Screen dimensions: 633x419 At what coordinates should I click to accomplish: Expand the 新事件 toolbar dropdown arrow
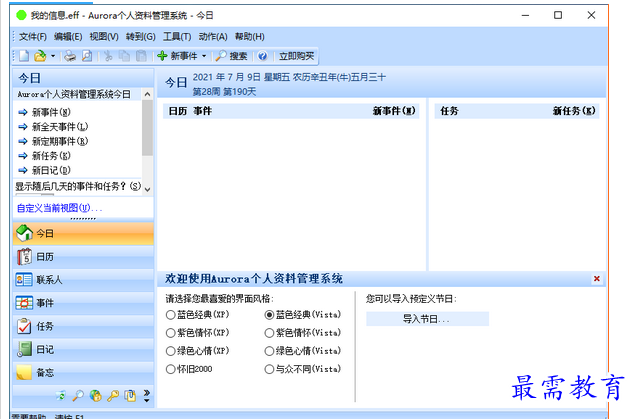[203, 56]
